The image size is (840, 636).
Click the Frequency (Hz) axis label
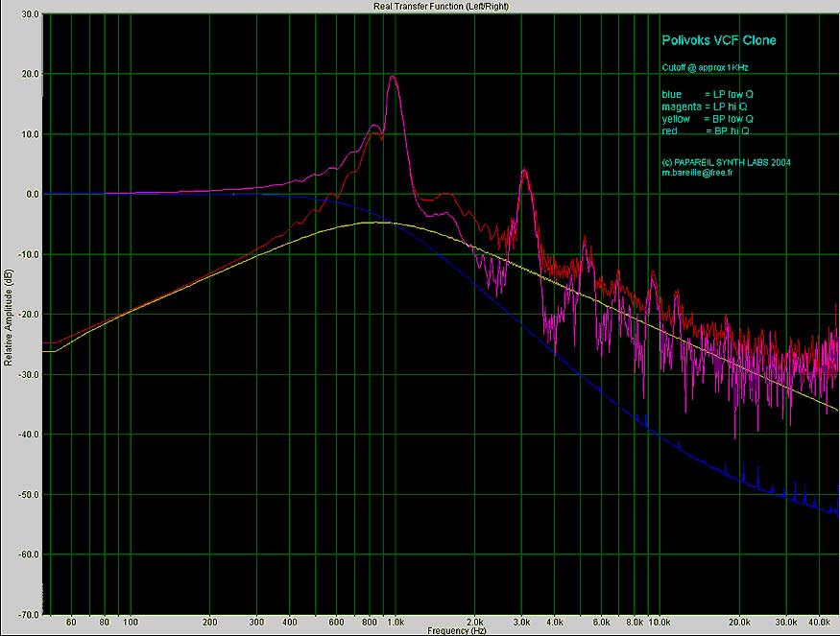pyautogui.click(x=456, y=631)
